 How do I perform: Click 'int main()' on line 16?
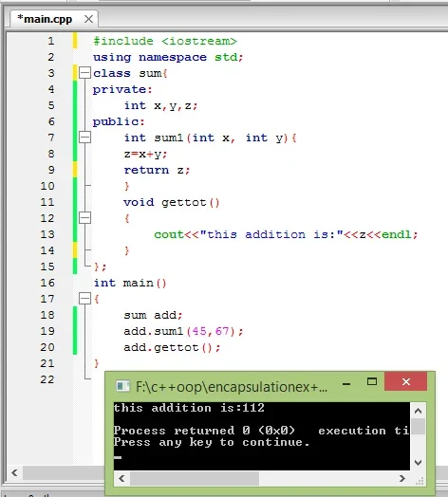click(x=130, y=283)
